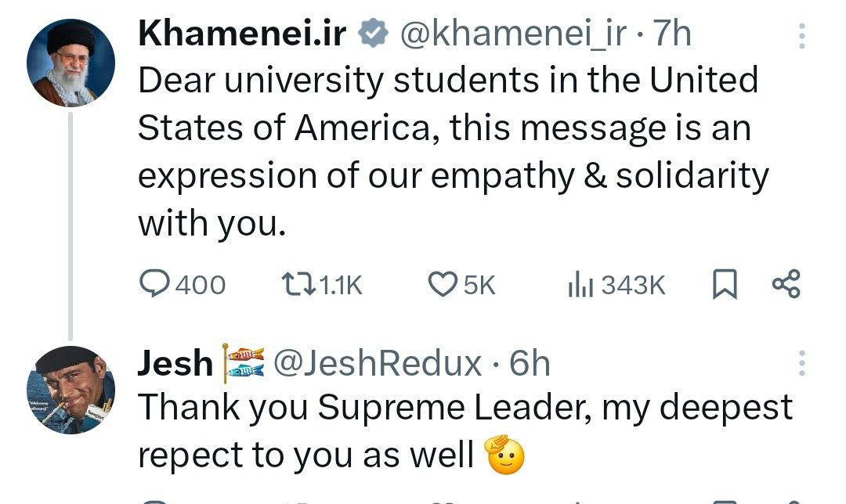
Task: Click the saluting emoji in Jesh's reply
Action: pyautogui.click(x=504, y=454)
